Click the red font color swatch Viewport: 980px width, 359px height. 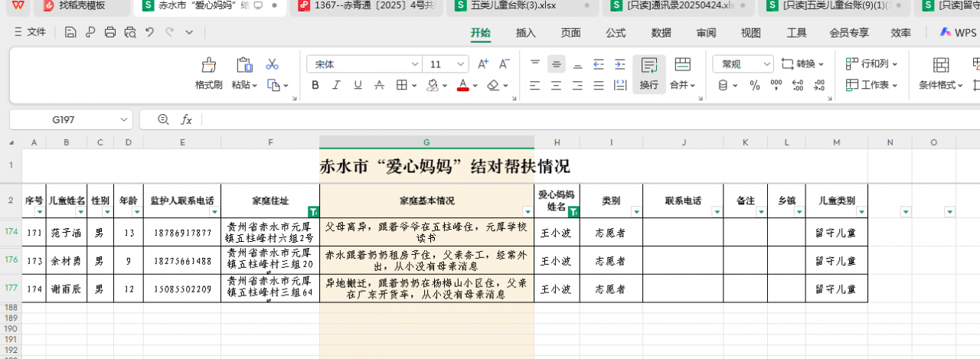pyautogui.click(x=462, y=85)
